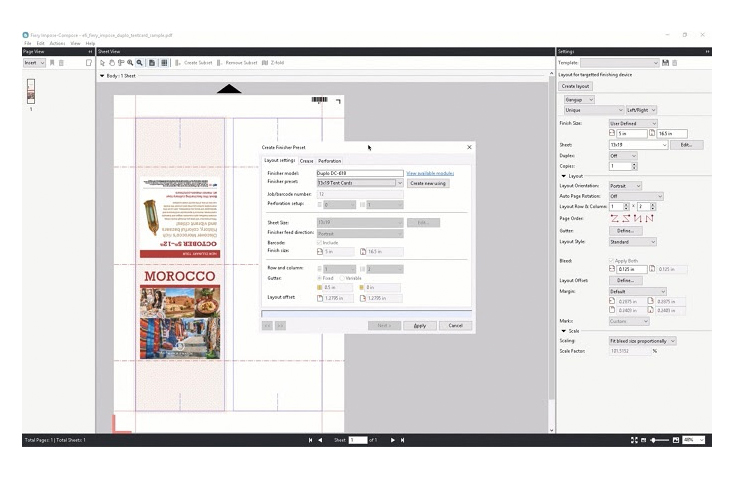The height and width of the screenshot is (485, 735).
Task: Select the pointer arrow tool in Sheet View
Action: pos(101,62)
